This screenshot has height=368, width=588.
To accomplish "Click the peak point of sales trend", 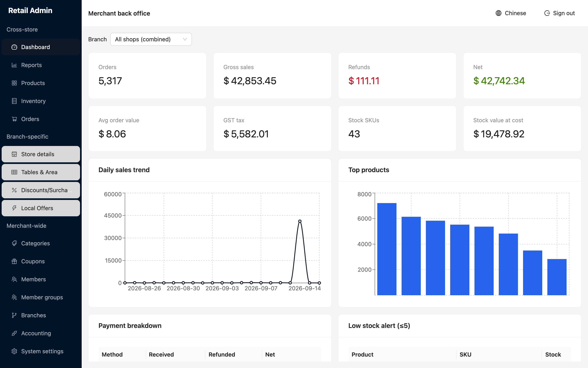I will [x=300, y=221].
